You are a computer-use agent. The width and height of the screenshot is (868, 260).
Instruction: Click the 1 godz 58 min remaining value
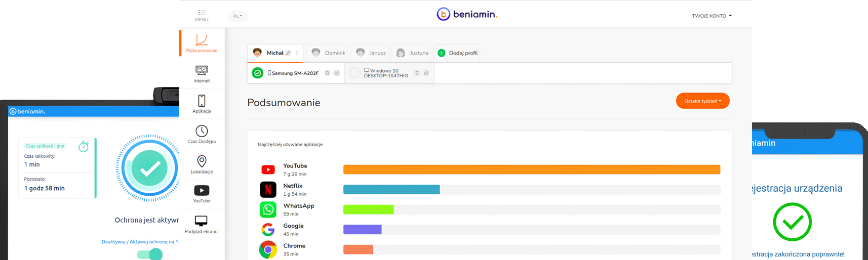[45, 188]
